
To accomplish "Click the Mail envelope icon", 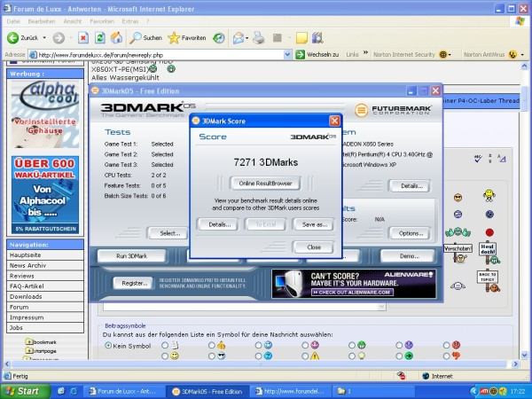I will coord(239,38).
